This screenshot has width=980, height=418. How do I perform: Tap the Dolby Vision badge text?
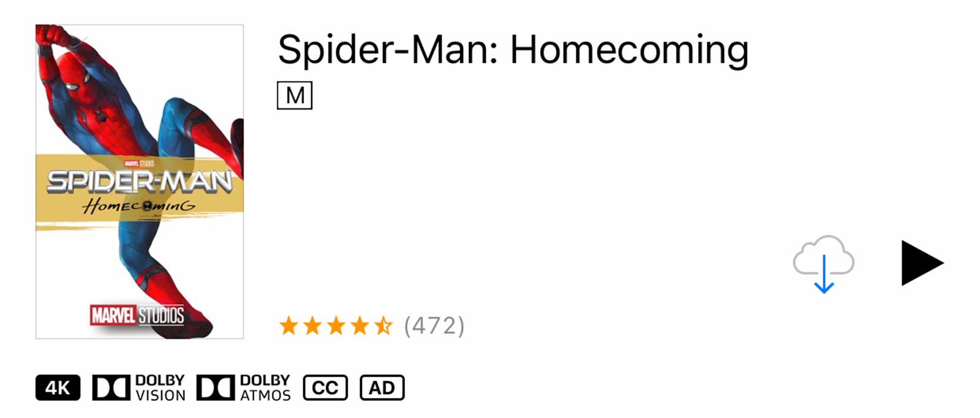click(x=160, y=388)
